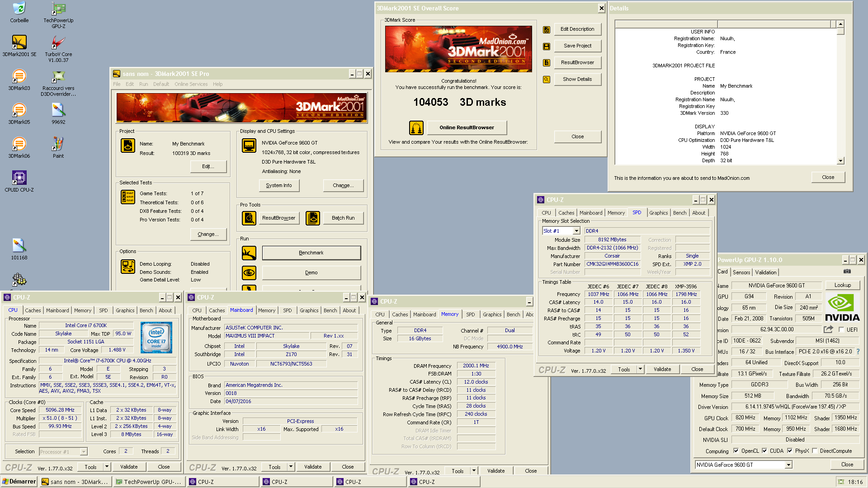Open Tools dropdown arrow in CPU-Z SPD window
This screenshot has width=868, height=488.
coord(640,369)
